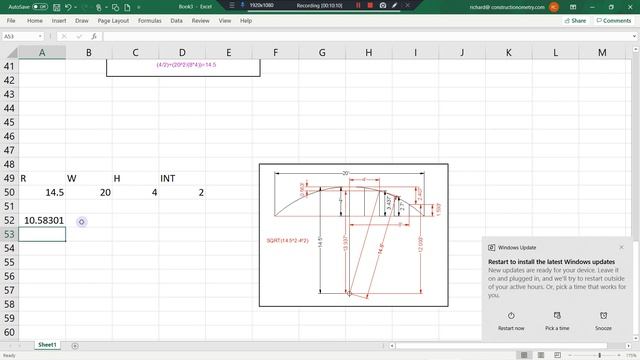Click the horizontal scrollbar right arrow
This screenshot has width=640, height=360.
[x=629, y=346]
